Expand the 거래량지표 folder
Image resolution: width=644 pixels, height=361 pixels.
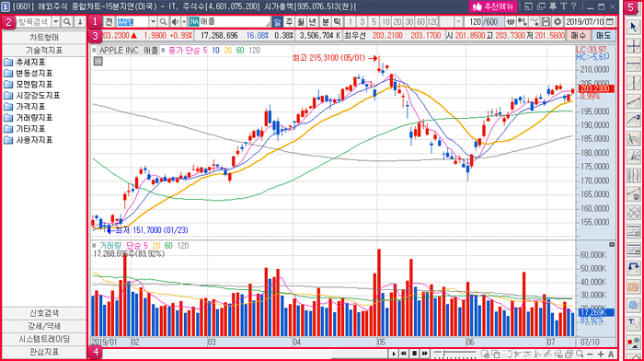(x=29, y=118)
